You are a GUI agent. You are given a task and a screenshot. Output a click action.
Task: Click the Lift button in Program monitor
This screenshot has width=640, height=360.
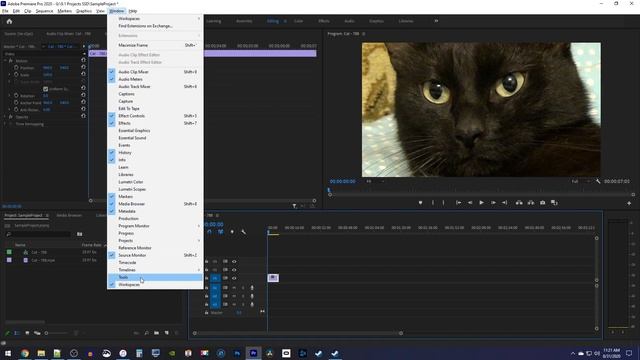point(519,202)
